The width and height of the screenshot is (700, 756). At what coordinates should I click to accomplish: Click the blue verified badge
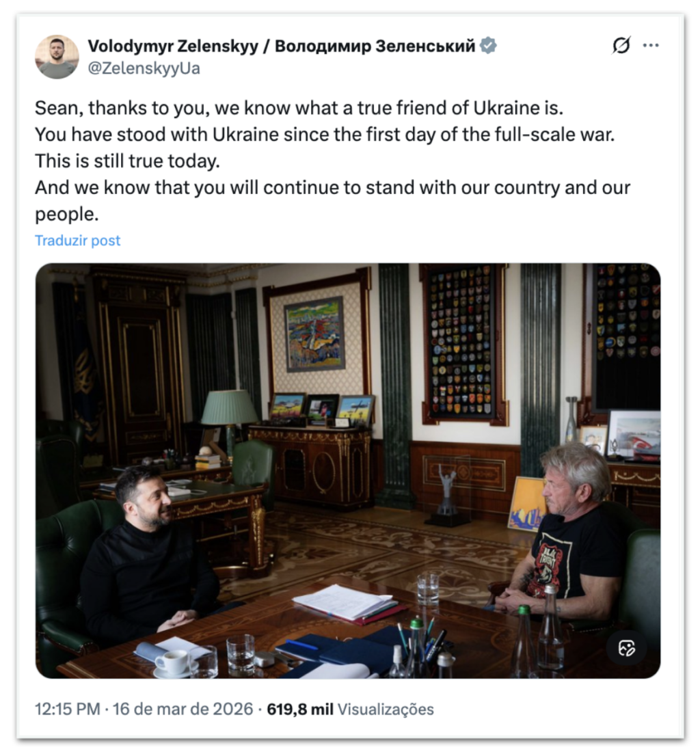click(x=488, y=46)
